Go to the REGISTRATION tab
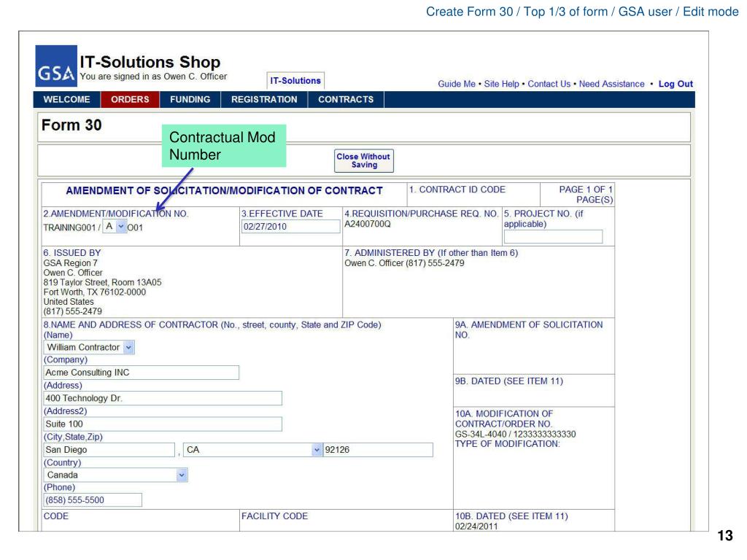The width and height of the screenshot is (747, 560). pyautogui.click(x=264, y=99)
